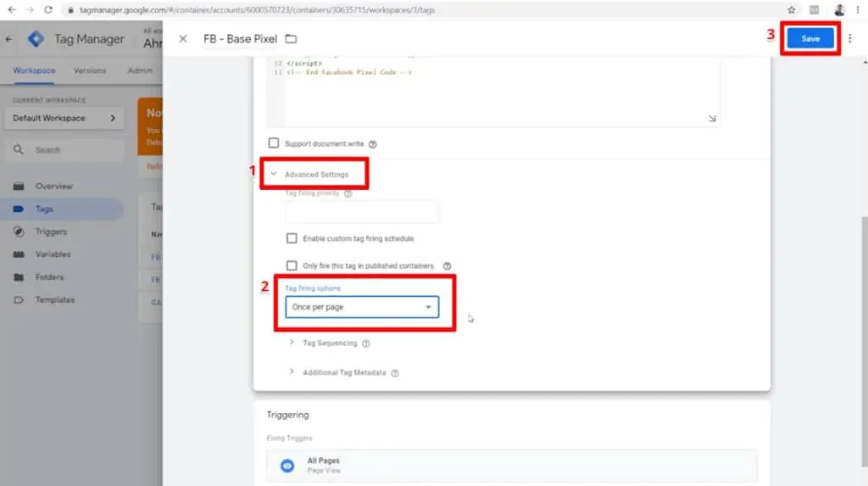The height and width of the screenshot is (486, 868).
Task: Open help icon next to Tag Sequencing
Action: point(366,344)
